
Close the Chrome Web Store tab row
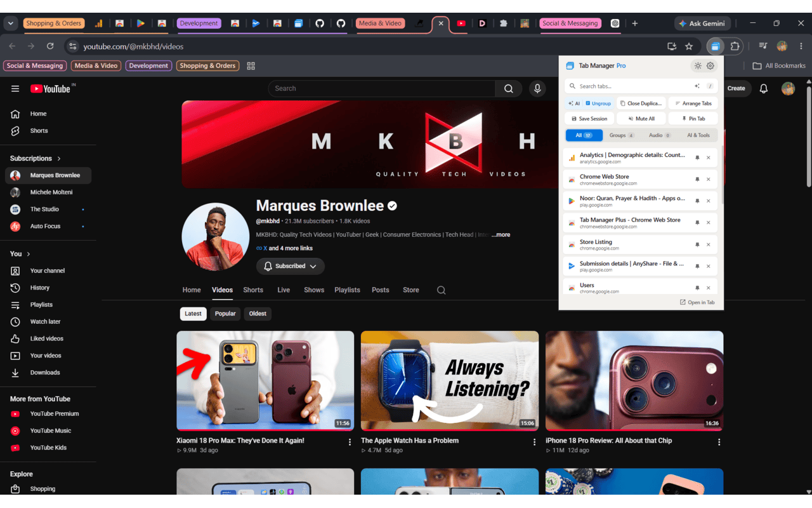click(709, 179)
